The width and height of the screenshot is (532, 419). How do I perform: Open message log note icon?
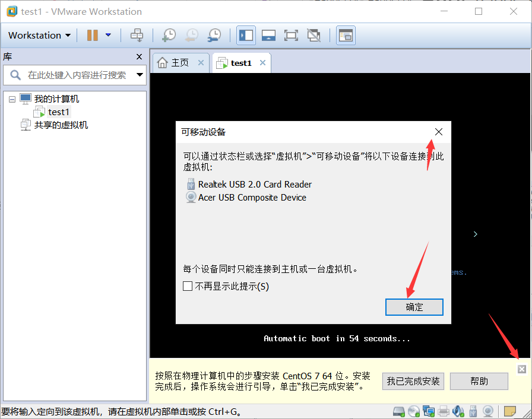pos(510,411)
